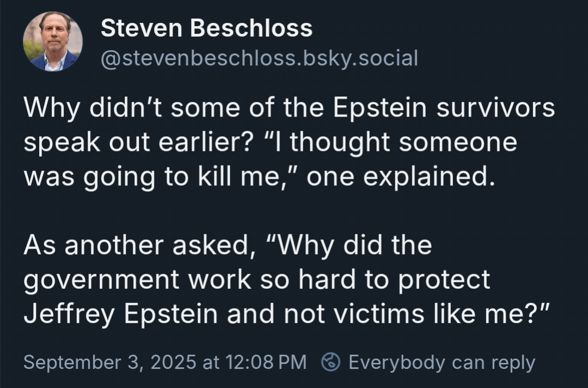Click the bsky.social part of handle
588x388 pixels.
[360, 58]
